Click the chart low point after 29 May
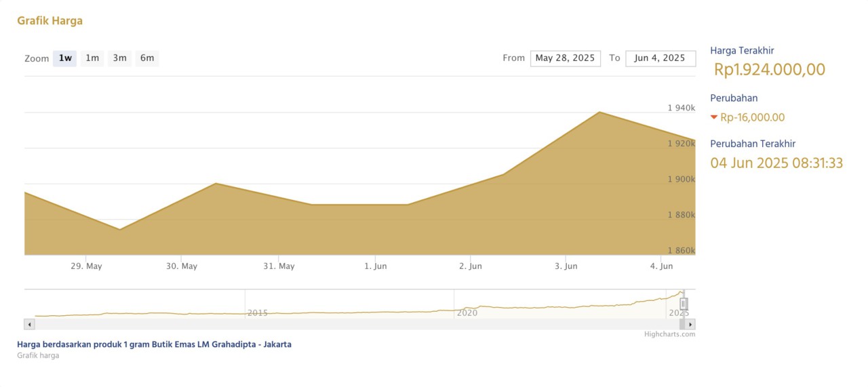The image size is (868, 387). click(120, 229)
